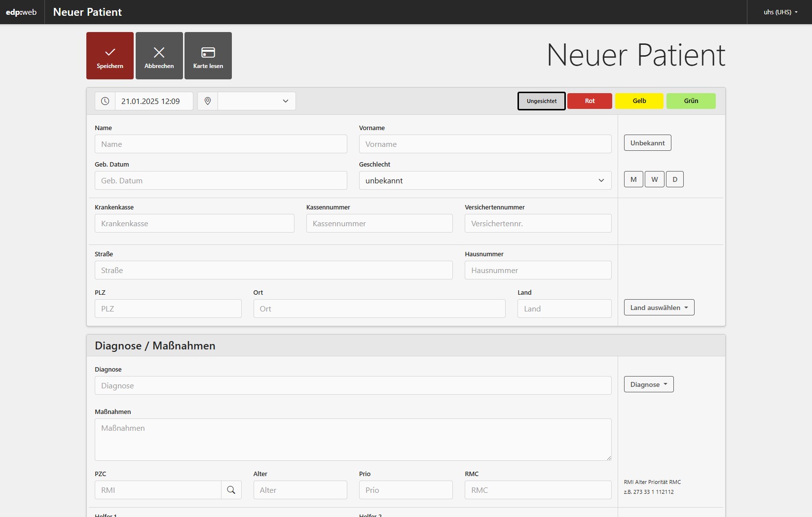
Task: Open the Land auswählen dropdown
Action: [659, 308]
